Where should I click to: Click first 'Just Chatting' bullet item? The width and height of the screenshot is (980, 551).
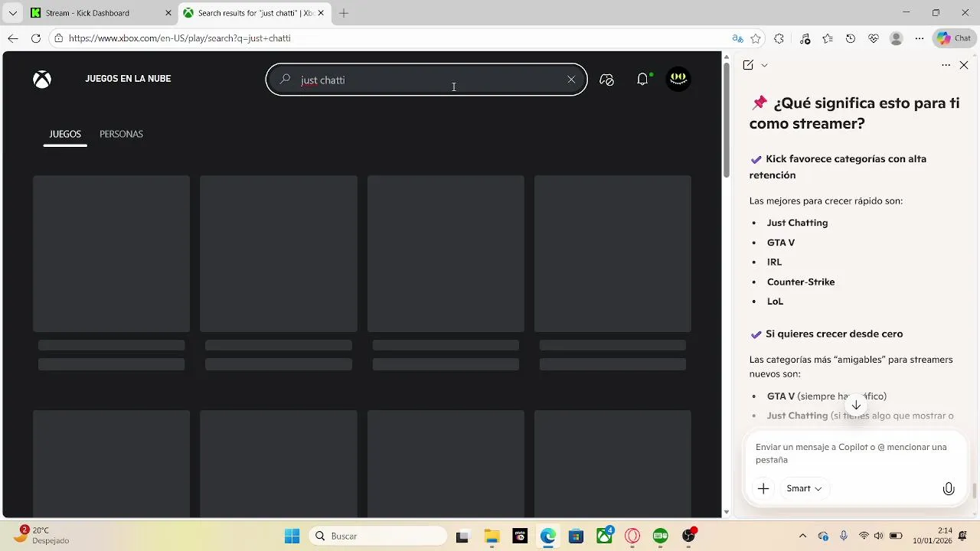click(797, 223)
